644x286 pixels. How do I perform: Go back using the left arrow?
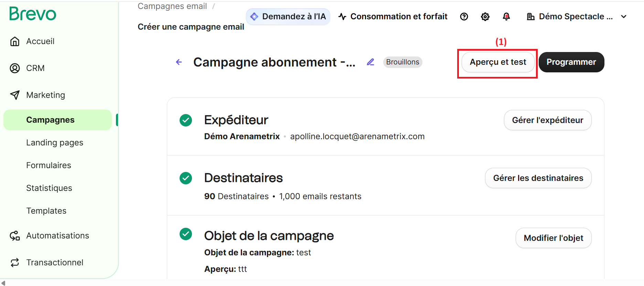[179, 62]
